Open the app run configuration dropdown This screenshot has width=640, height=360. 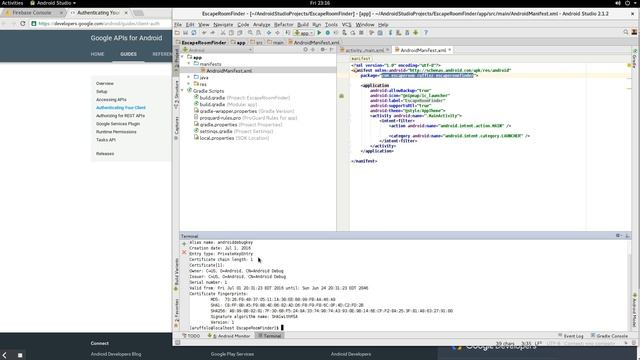click(x=303, y=33)
